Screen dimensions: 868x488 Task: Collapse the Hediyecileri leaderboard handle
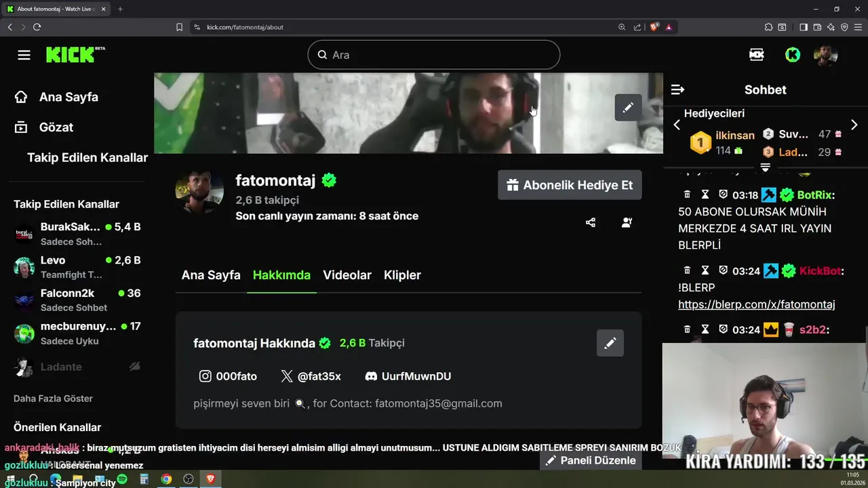pos(765,167)
